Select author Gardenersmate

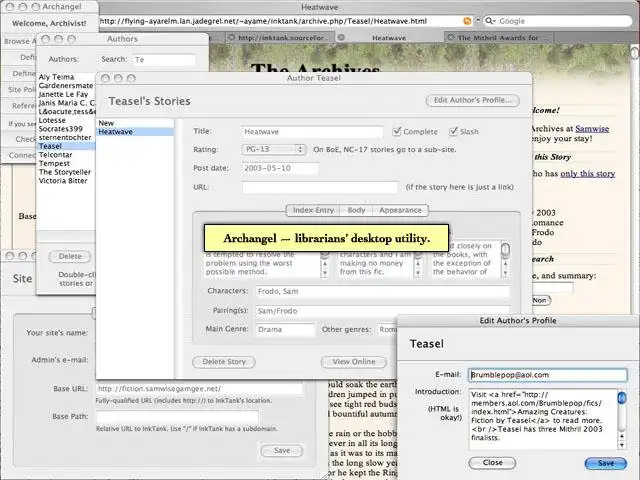tap(66, 85)
